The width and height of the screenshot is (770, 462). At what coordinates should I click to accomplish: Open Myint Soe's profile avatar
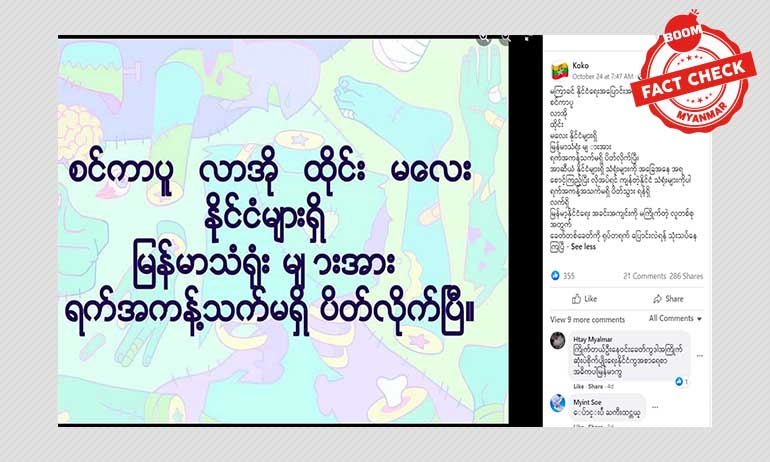pyautogui.click(x=557, y=403)
